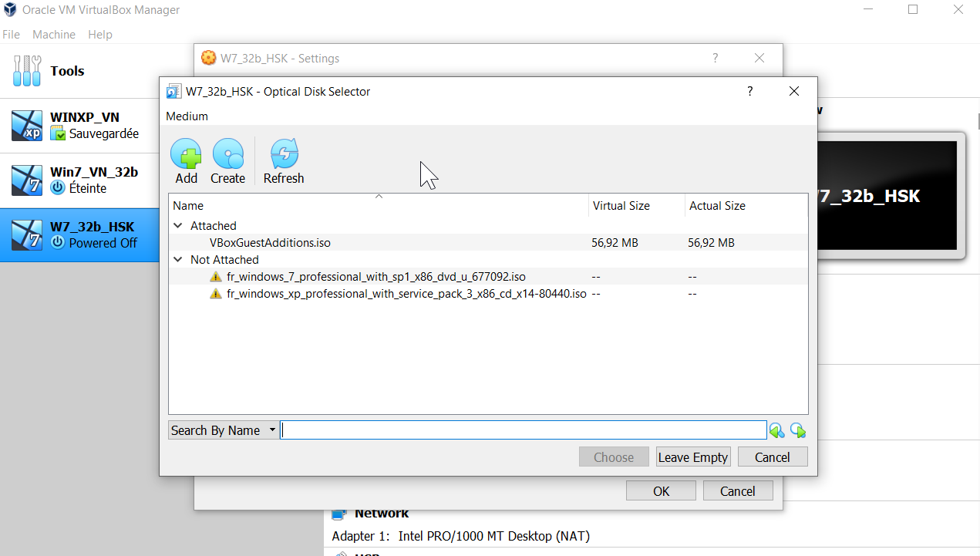Click the Network section icon in the details pane
This screenshot has width=980, height=556.
(x=338, y=514)
